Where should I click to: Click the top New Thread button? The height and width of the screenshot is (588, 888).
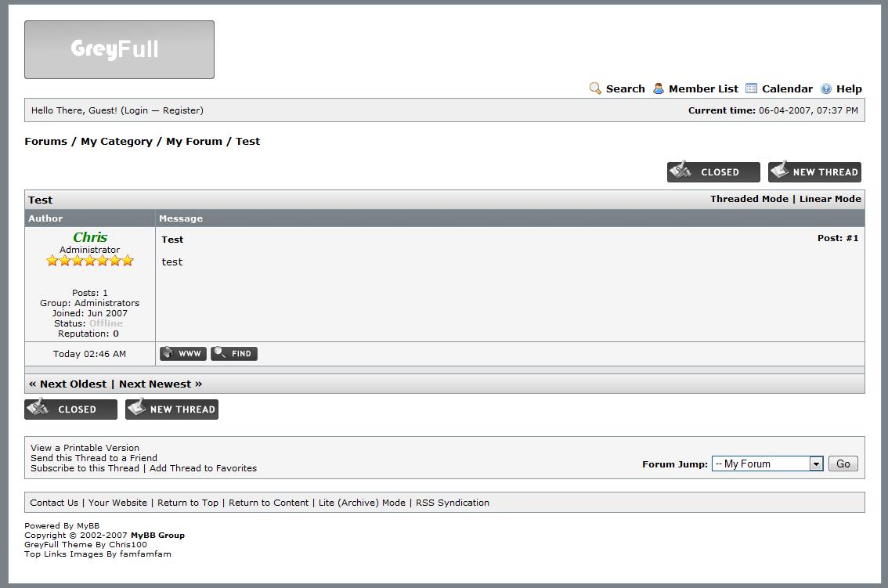[x=814, y=171]
